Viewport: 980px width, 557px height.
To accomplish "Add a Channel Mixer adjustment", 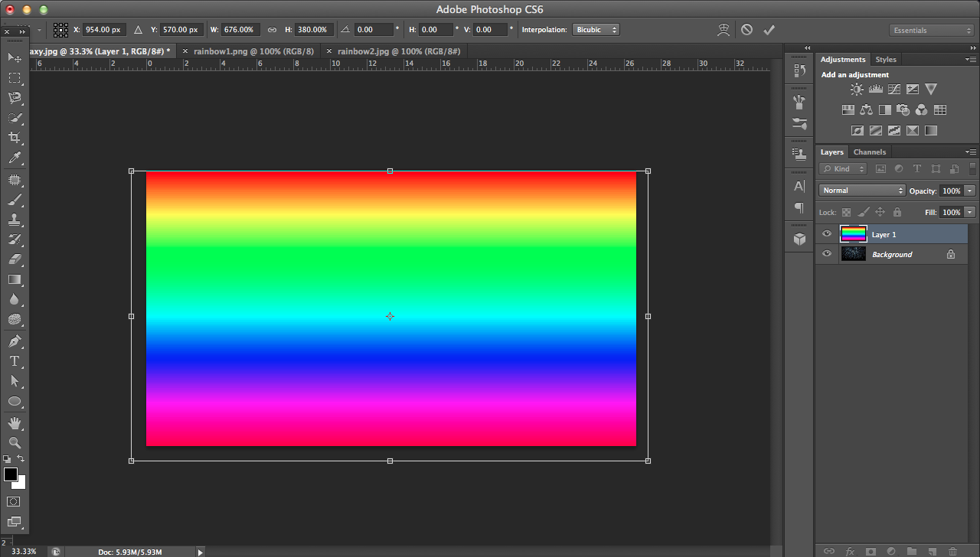I will click(921, 110).
